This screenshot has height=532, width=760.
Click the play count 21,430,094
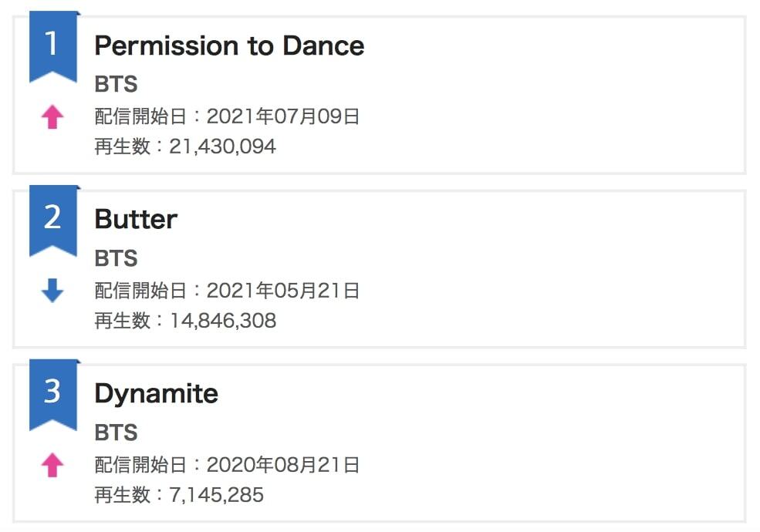[222, 146]
